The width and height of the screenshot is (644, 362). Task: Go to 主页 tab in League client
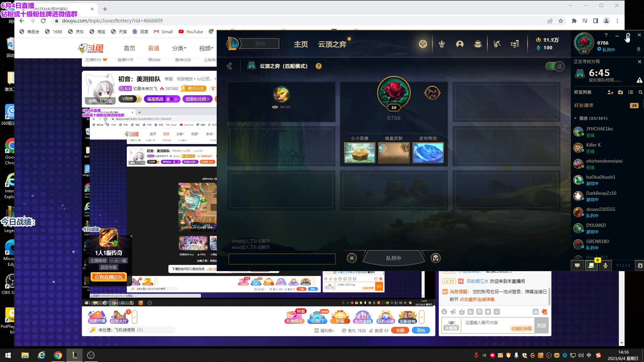301,44
